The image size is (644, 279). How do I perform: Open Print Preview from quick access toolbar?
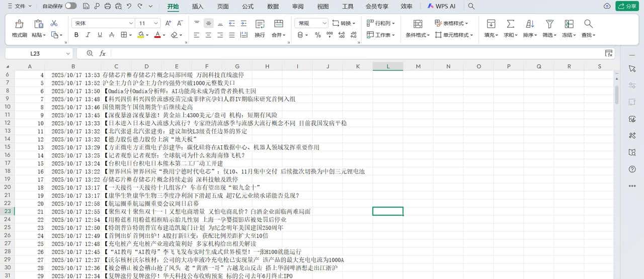tap(118, 6)
